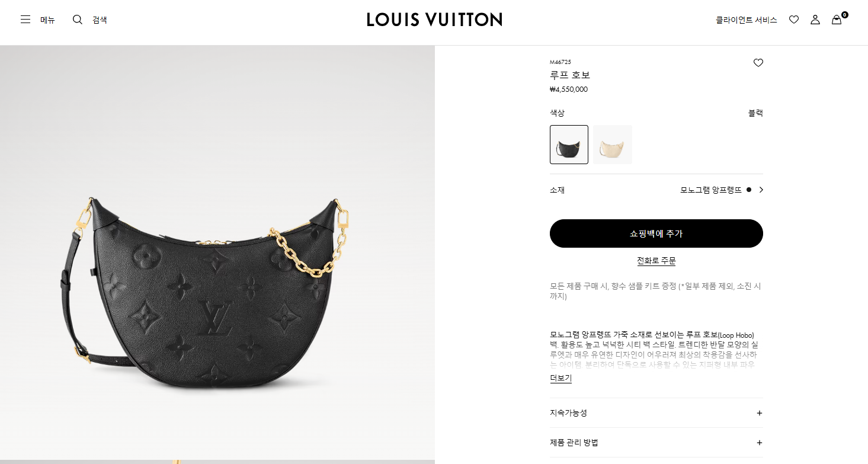
Task: Expand the 제품 관리 방법 section
Action: 656,443
